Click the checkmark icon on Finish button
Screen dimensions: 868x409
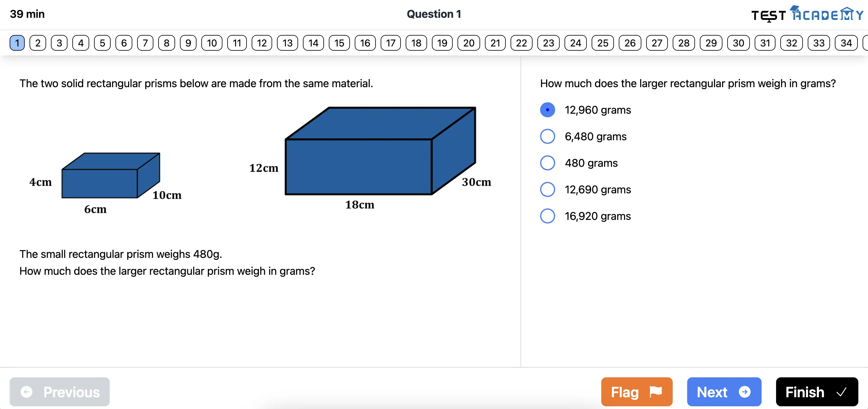(x=841, y=392)
